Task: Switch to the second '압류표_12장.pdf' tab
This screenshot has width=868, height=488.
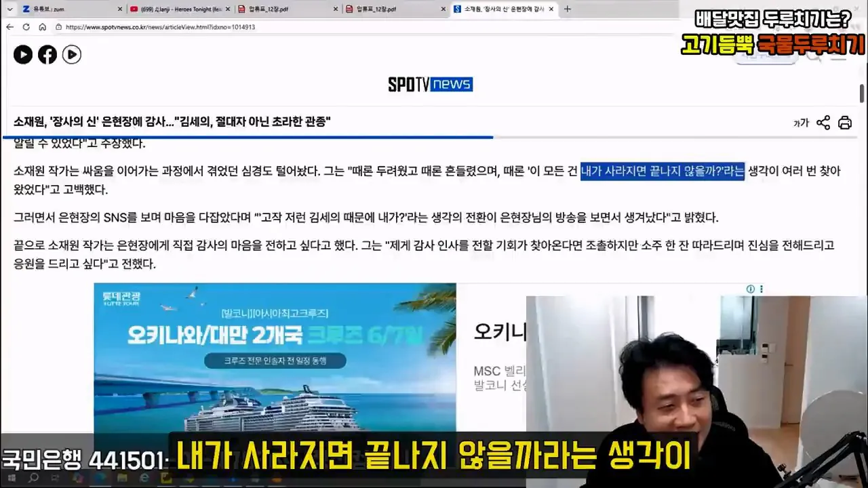Action: tap(395, 9)
